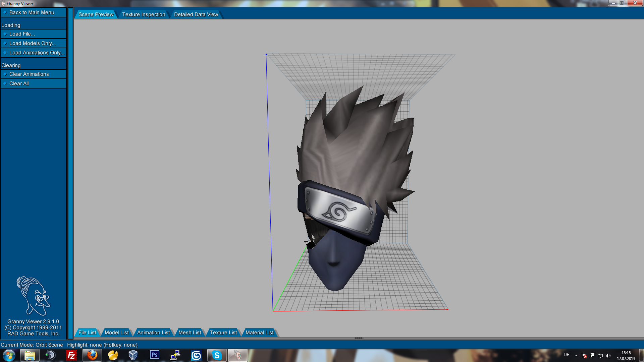The width and height of the screenshot is (644, 362).
Task: Click Load File... button
Action: tap(34, 34)
